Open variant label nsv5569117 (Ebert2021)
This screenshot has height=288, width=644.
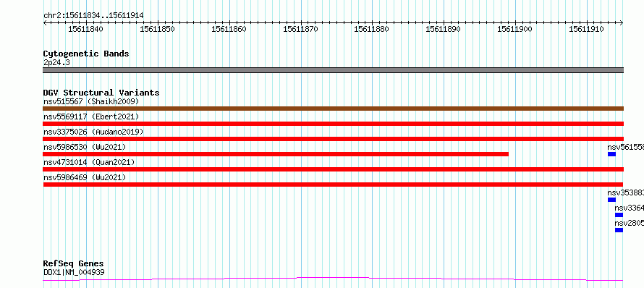tap(91, 117)
